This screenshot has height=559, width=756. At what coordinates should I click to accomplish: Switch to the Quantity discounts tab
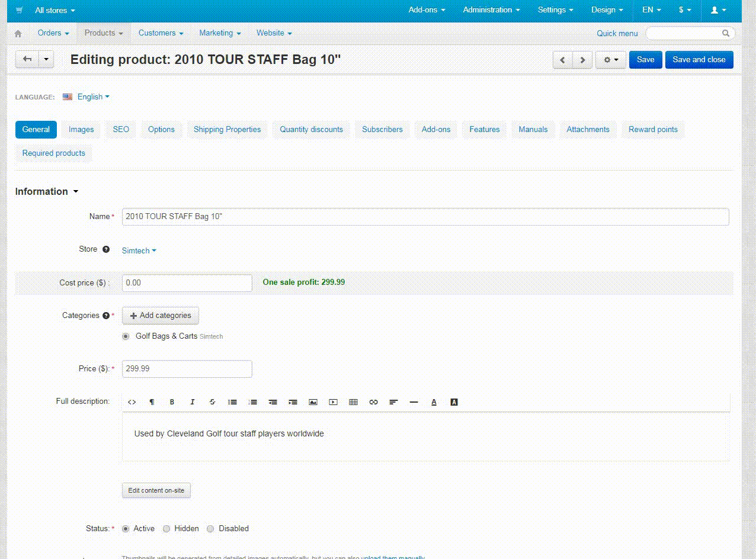312,130
